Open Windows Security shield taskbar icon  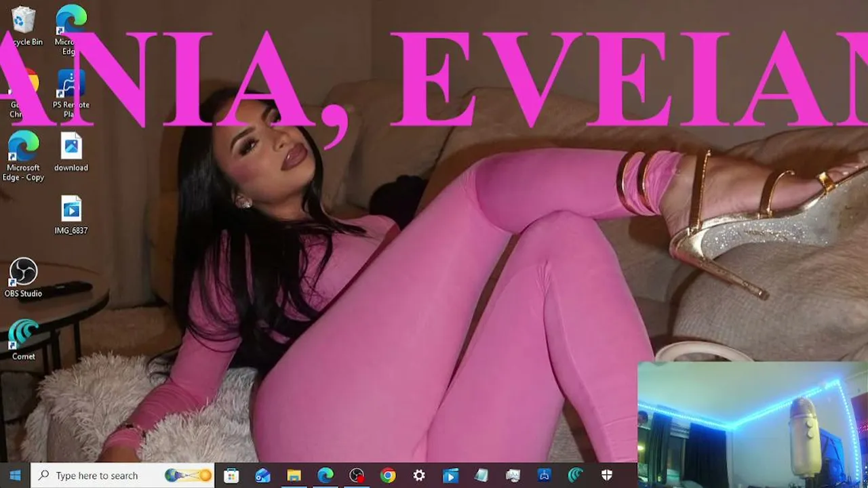click(607, 475)
